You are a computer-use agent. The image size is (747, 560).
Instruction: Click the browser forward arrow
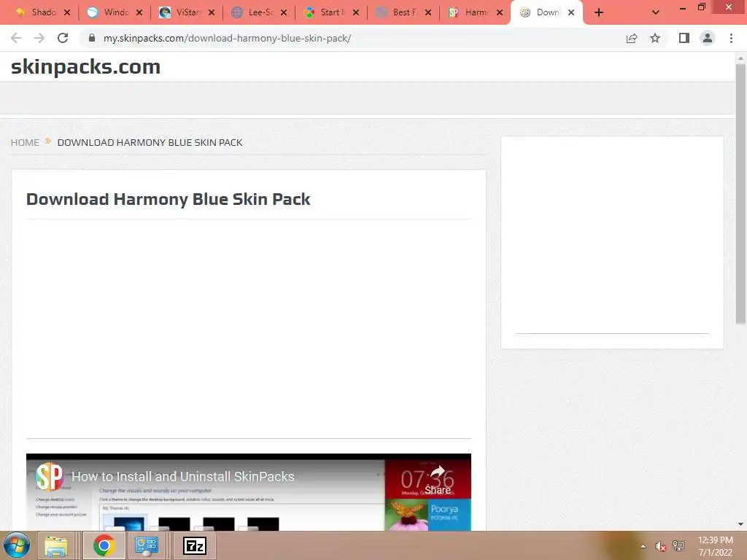point(39,38)
